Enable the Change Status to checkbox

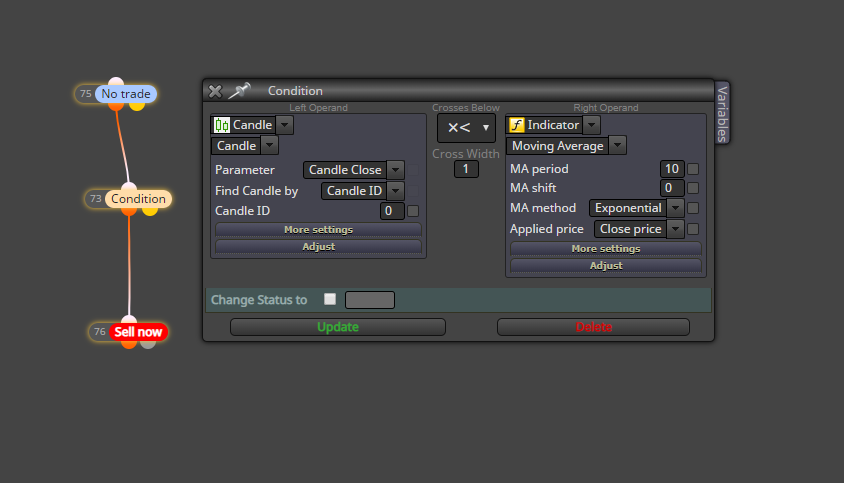[330, 299]
